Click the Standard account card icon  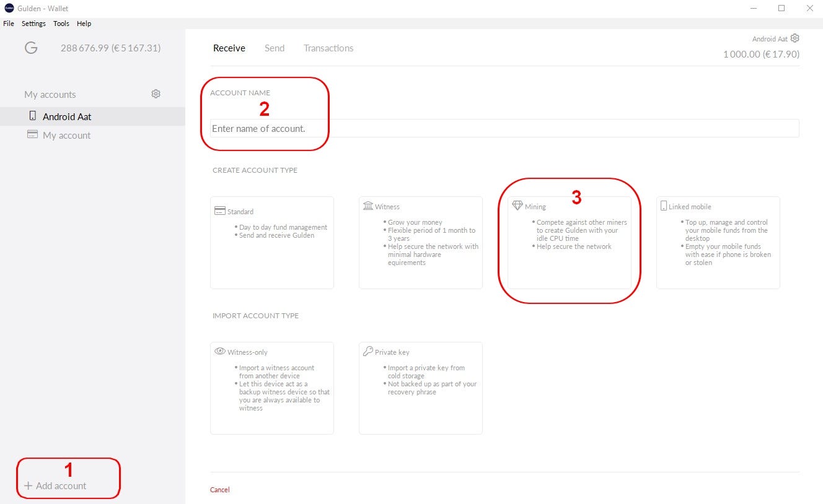[219, 211]
